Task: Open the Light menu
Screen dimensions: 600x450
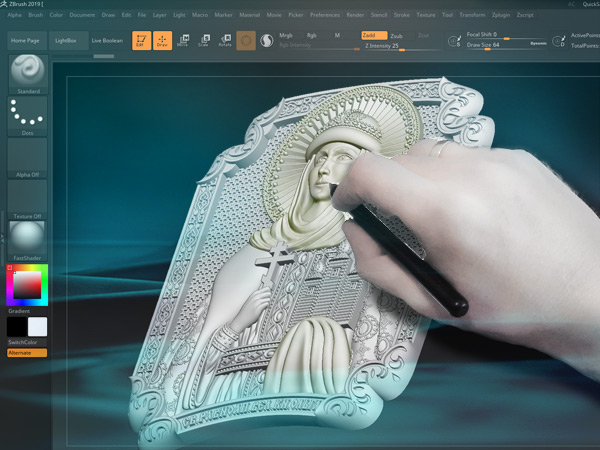Action: pos(179,15)
